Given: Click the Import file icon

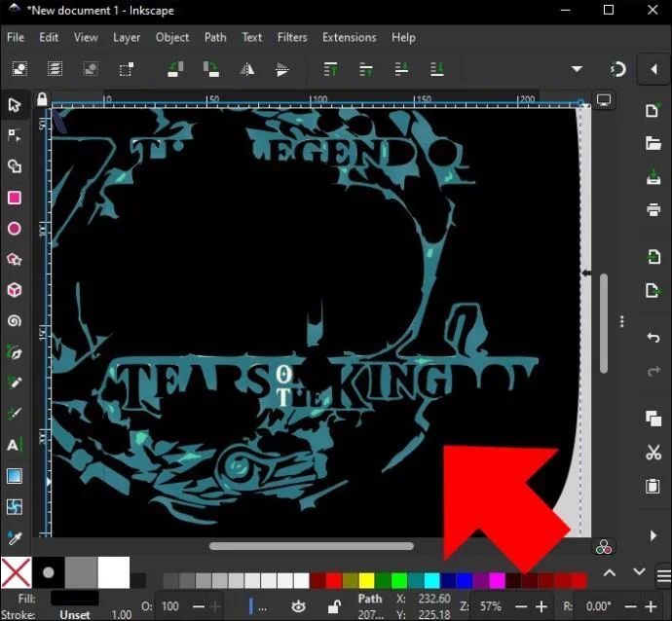Looking at the screenshot, I should click(653, 257).
